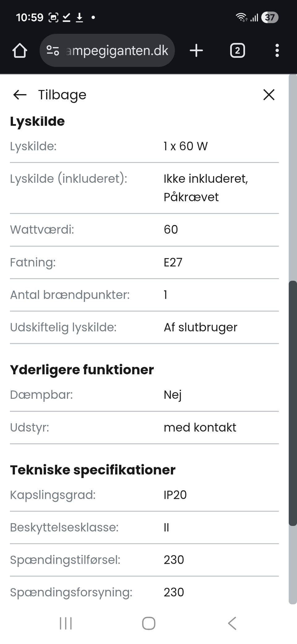This screenshot has height=644, width=297.
Task: Tap the back arrow next to Tilbage
Action: (20, 95)
